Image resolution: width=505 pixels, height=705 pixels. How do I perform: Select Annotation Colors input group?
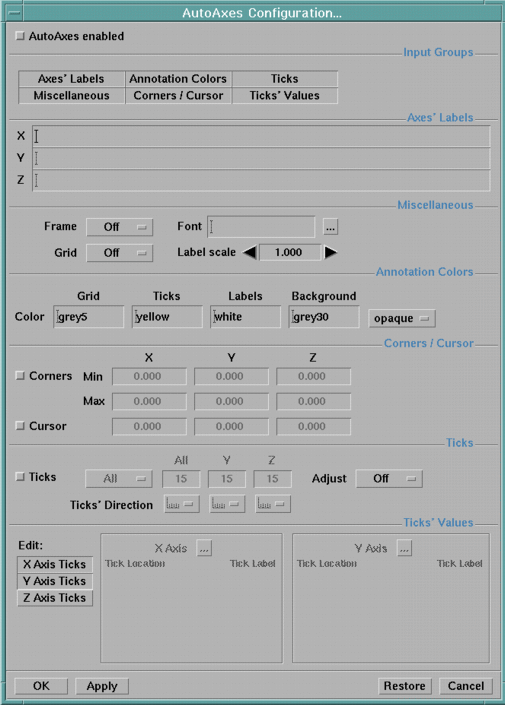click(178, 79)
